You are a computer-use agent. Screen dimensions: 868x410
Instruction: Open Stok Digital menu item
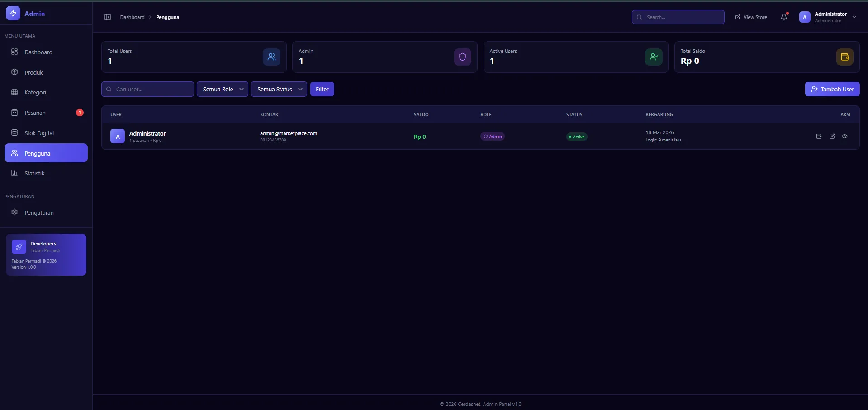pyautogui.click(x=39, y=133)
